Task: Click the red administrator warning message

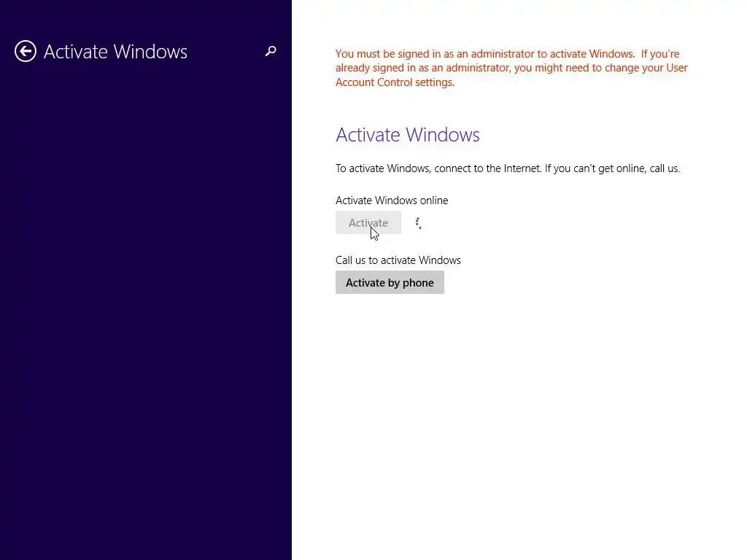Action: 511,68
